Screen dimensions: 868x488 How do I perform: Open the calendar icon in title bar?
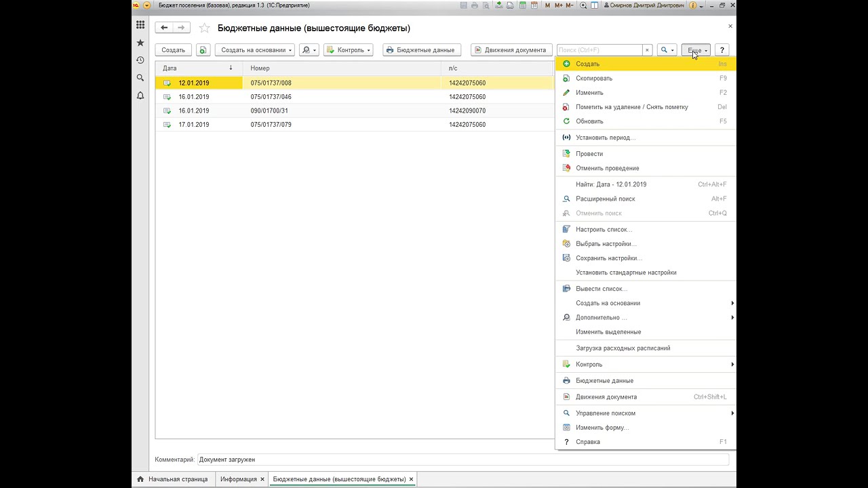534,5
